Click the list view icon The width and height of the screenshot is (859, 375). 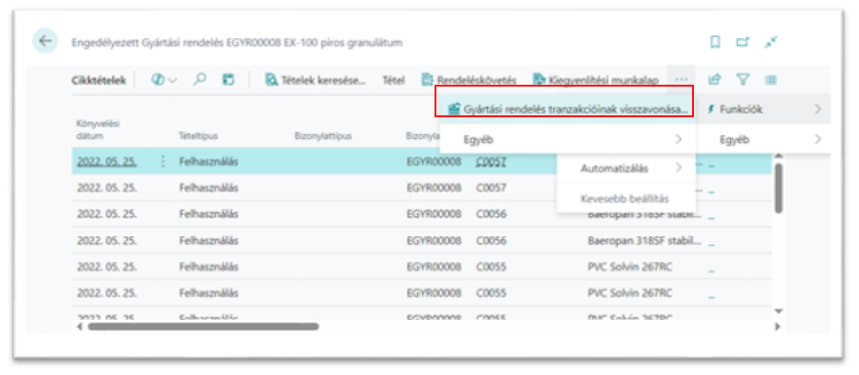pyautogui.click(x=771, y=80)
